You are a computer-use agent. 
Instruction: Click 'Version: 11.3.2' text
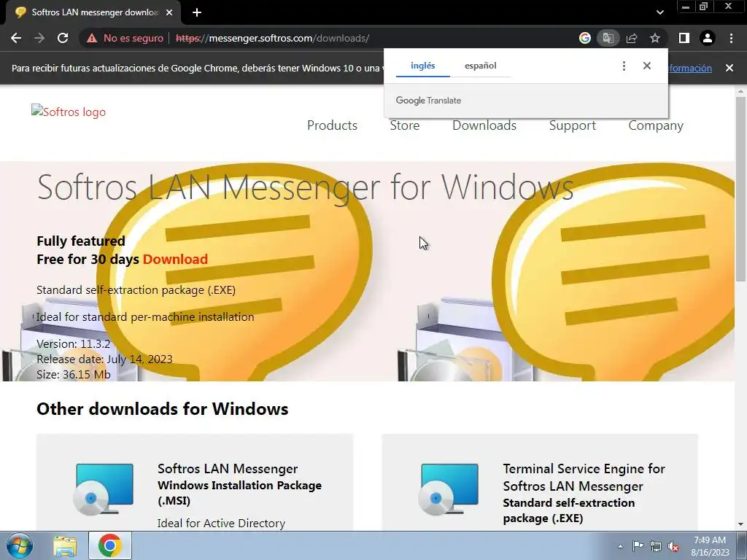pyautogui.click(x=74, y=344)
